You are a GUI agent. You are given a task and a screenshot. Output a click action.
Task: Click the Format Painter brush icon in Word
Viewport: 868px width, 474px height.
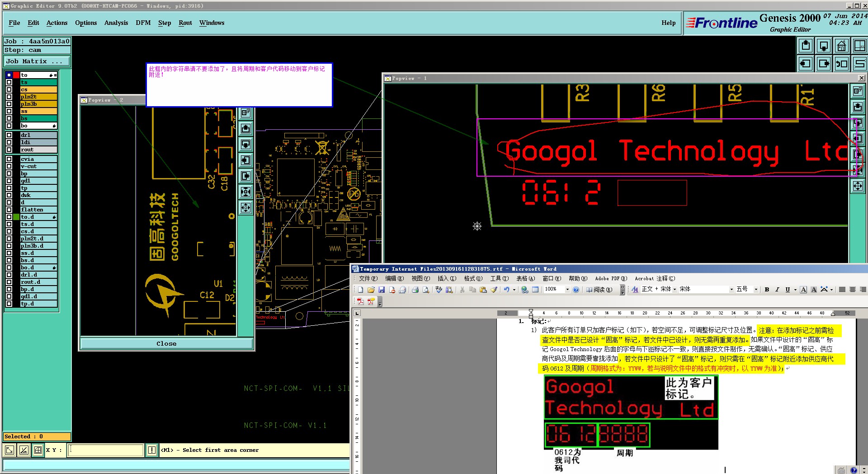point(494,290)
